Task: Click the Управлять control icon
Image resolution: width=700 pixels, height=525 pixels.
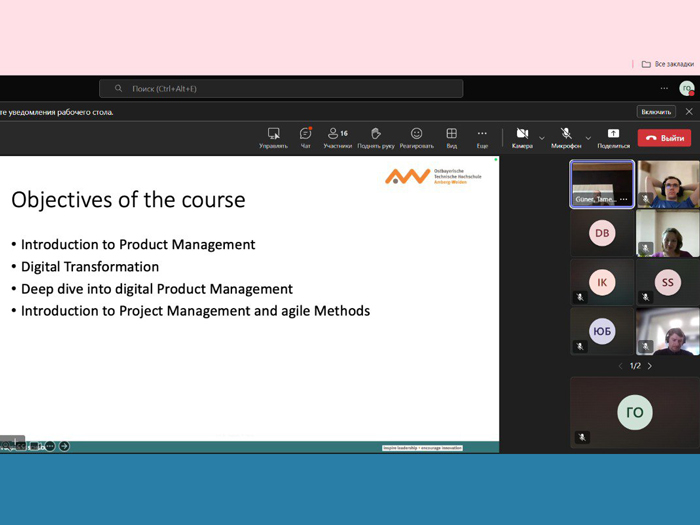Action: pyautogui.click(x=273, y=137)
